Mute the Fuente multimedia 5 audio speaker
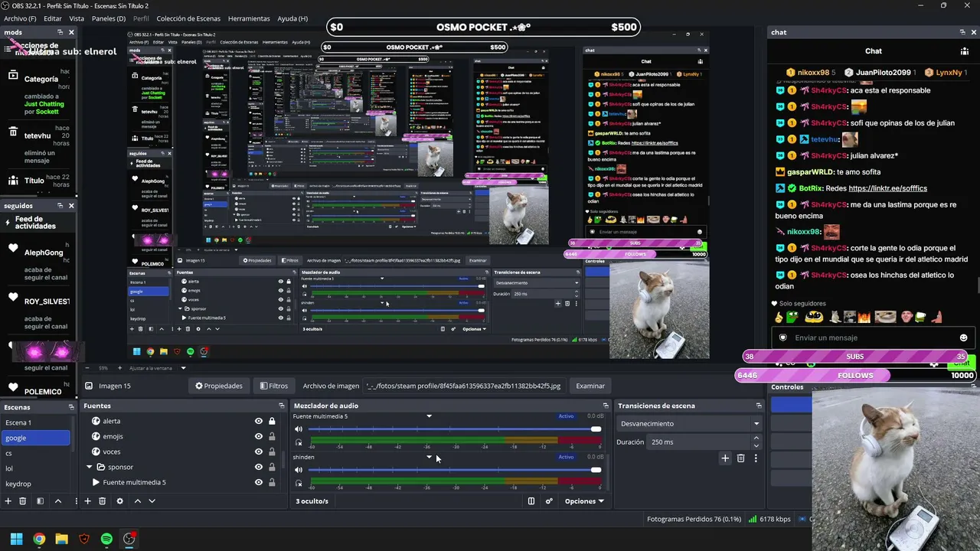 coord(299,429)
